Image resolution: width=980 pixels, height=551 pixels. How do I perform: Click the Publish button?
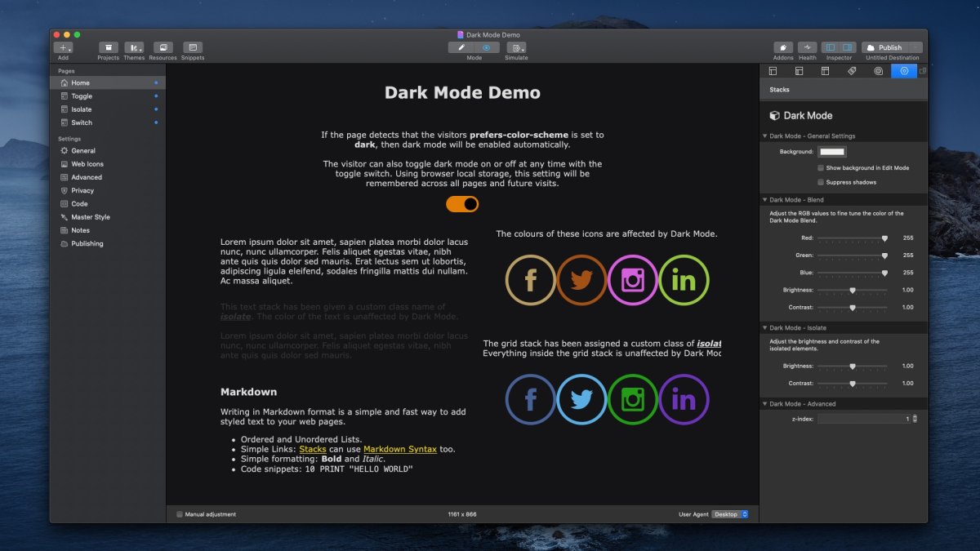884,47
